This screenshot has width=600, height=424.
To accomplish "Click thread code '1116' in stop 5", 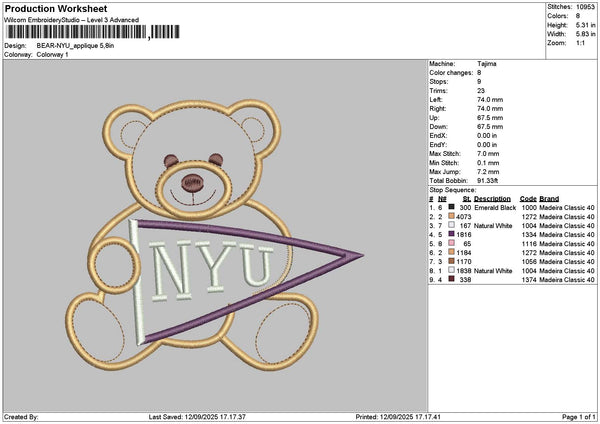I will 529,243.
